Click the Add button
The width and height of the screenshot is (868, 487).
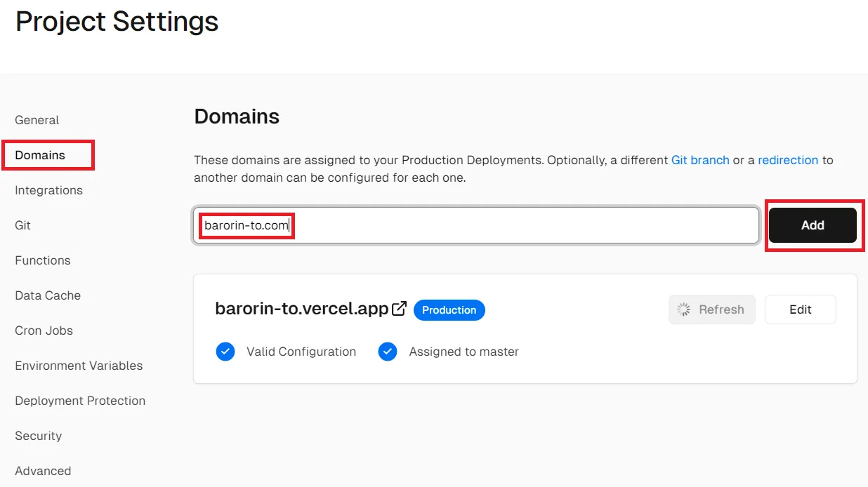[x=813, y=225]
